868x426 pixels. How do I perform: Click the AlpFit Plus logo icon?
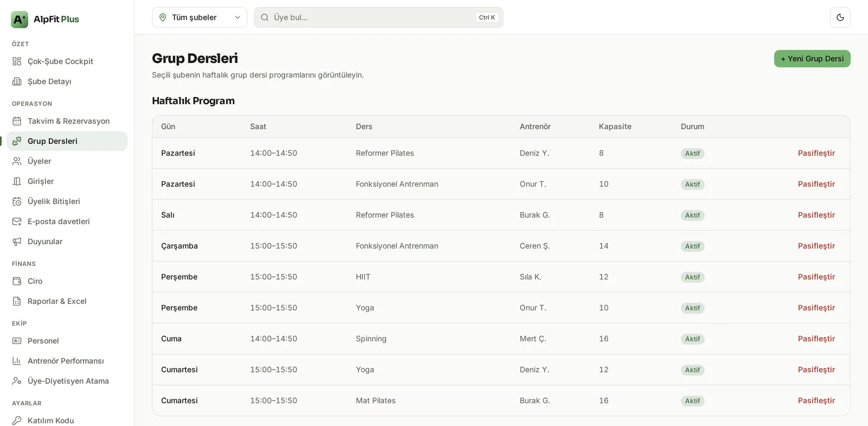pos(20,20)
